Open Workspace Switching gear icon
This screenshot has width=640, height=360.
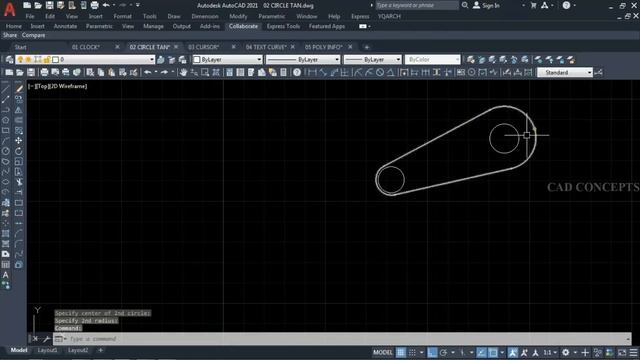565,352
